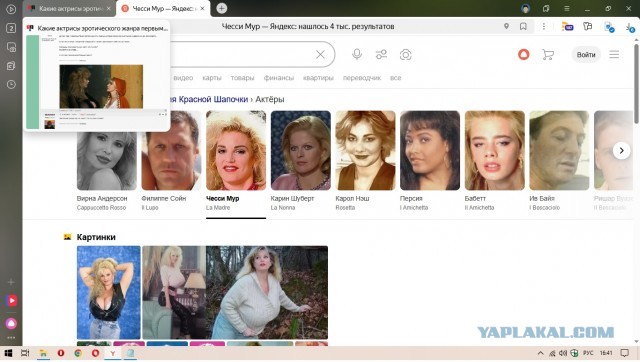The width and height of the screenshot is (640, 362).
Task: Close the Чесси Мур tab
Action: [202, 8]
